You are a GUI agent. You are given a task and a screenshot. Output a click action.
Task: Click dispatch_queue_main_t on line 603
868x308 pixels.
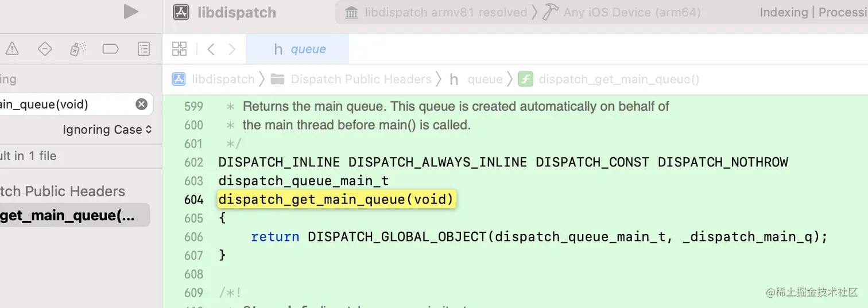pos(304,181)
